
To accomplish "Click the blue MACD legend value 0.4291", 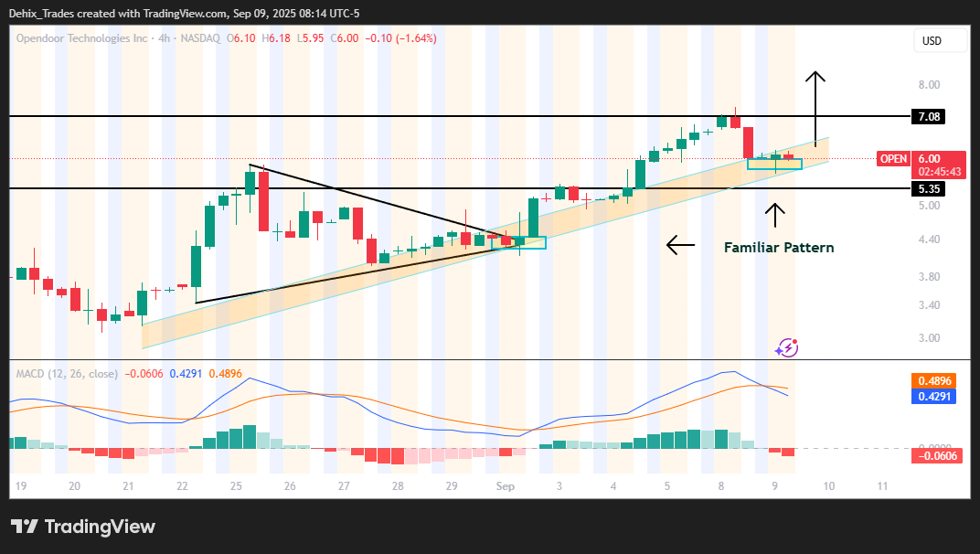I will coord(186,374).
